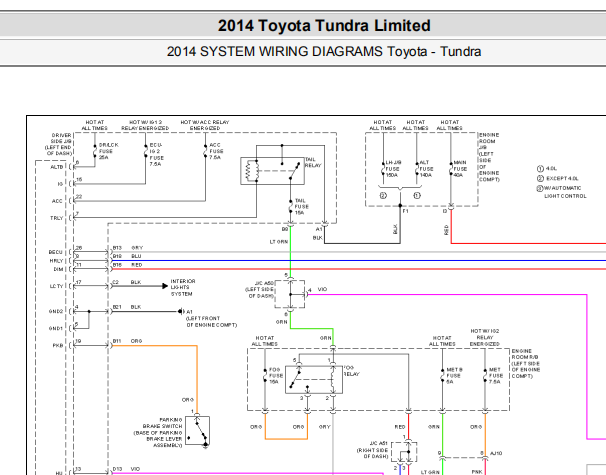Click the ECU-IG 2 FUSE 7.5A label

click(157, 155)
